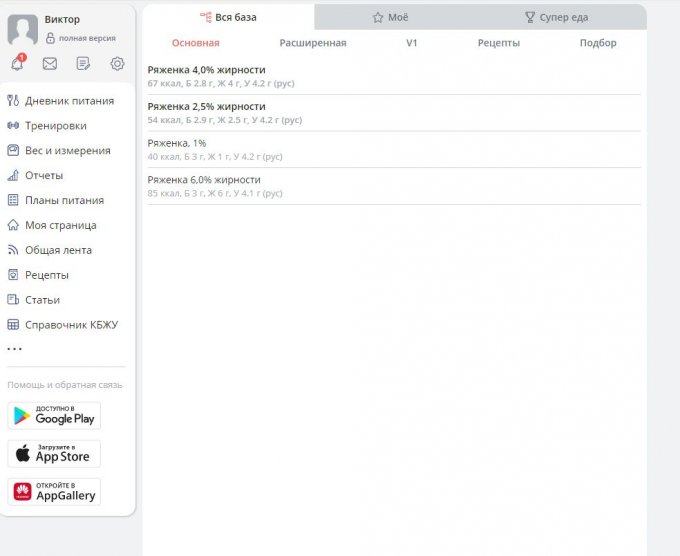Open Дневник питания in sidebar

point(68,101)
